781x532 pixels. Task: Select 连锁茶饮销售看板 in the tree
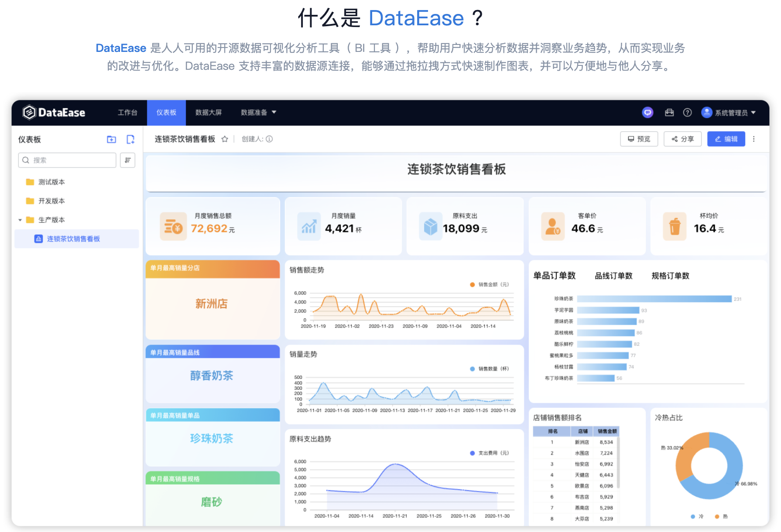tap(77, 239)
